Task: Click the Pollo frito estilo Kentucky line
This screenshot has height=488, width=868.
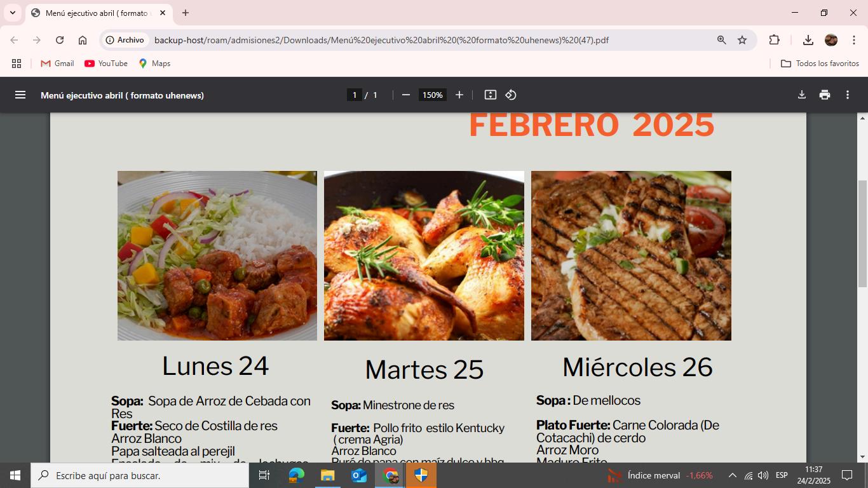Action: tap(417, 428)
